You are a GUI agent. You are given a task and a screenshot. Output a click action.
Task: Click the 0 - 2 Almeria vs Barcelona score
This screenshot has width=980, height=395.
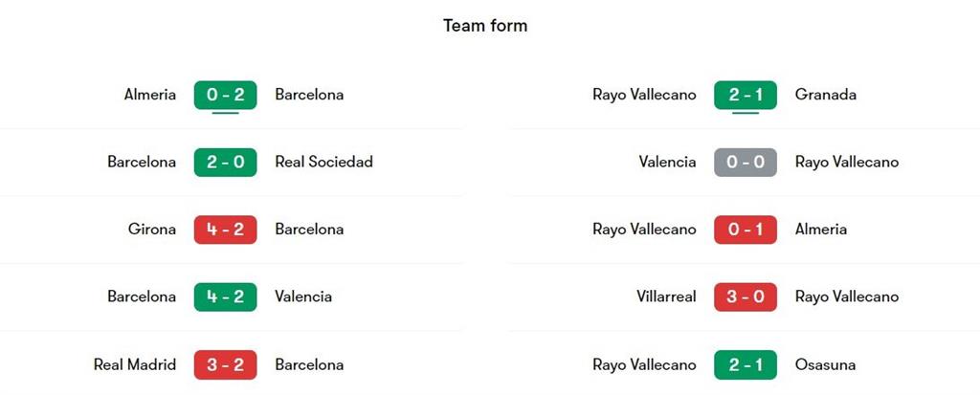[x=225, y=95]
